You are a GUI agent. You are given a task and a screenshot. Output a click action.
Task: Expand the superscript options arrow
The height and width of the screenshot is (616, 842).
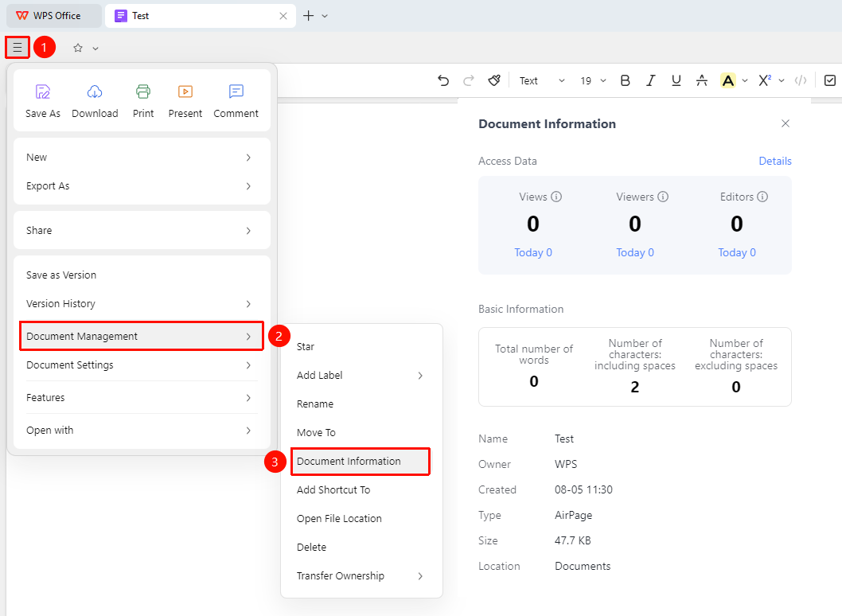point(782,80)
